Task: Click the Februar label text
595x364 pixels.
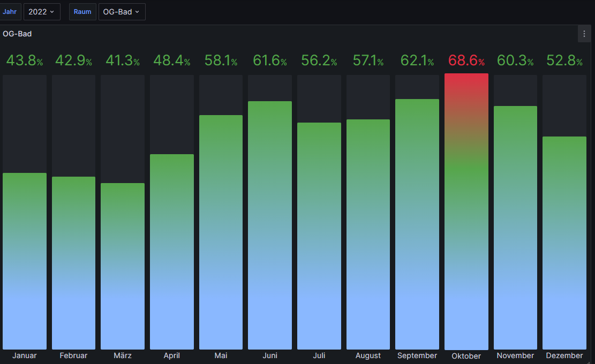Action: (x=73, y=355)
